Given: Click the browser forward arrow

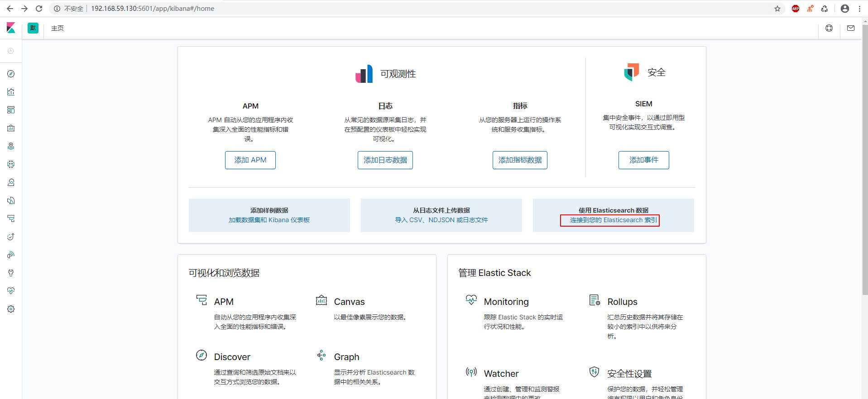Looking at the screenshot, I should [x=24, y=9].
